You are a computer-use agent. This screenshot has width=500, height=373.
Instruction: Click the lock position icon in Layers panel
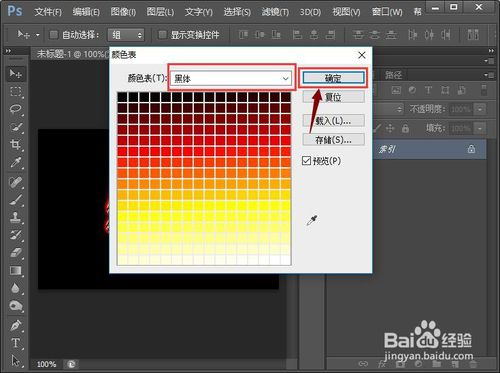coord(390,128)
